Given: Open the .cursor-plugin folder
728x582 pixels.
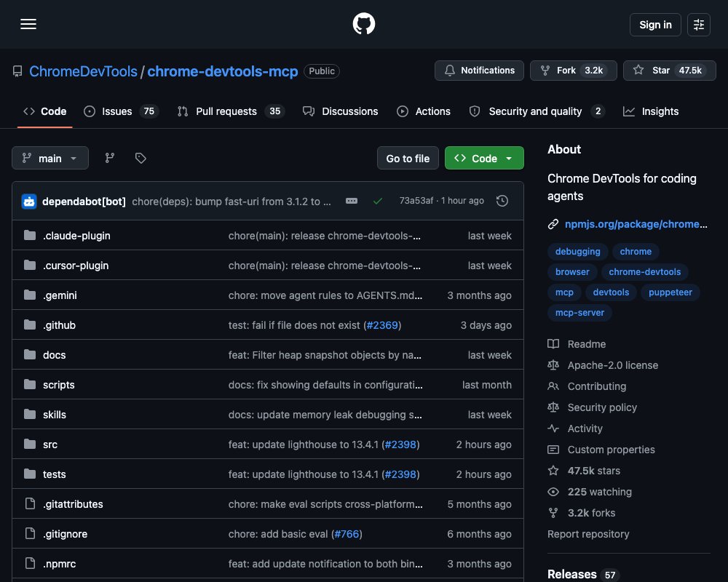Looking at the screenshot, I should (76, 266).
